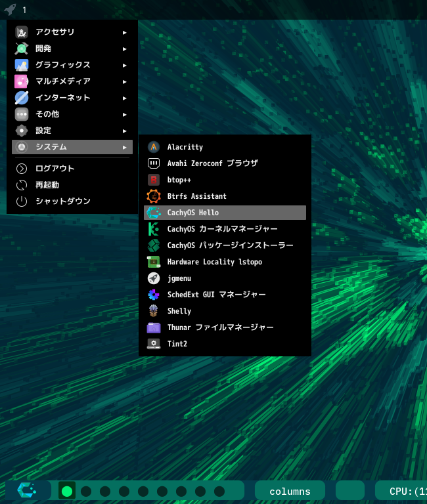Expand the 開発 submenu arrow
Image resolution: width=427 pixels, height=504 pixels.
125,49
